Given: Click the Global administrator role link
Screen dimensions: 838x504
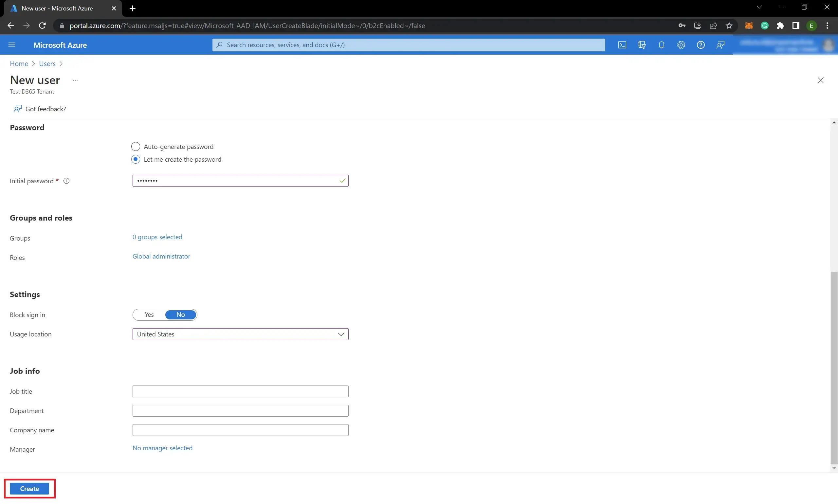Looking at the screenshot, I should [x=161, y=256].
